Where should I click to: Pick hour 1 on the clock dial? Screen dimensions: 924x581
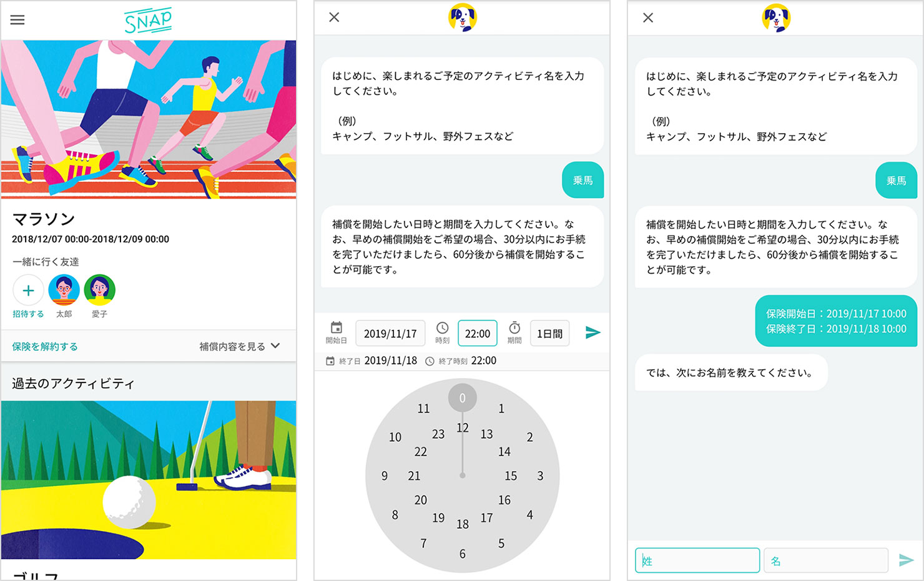click(501, 409)
